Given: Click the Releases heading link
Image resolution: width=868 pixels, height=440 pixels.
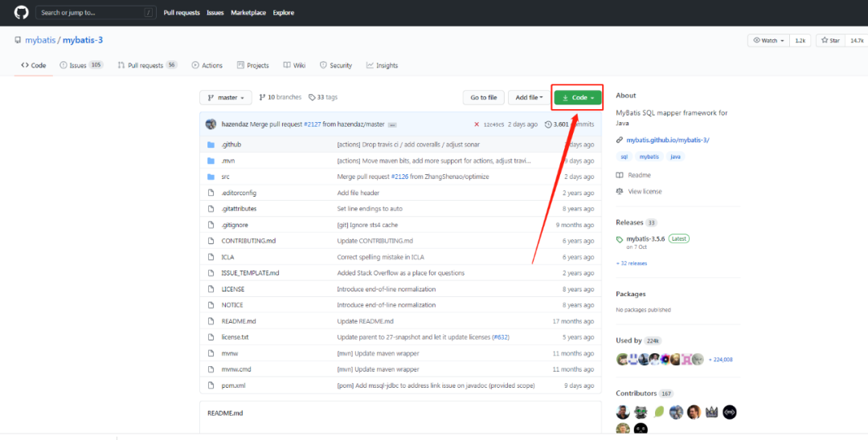Looking at the screenshot, I should 629,222.
